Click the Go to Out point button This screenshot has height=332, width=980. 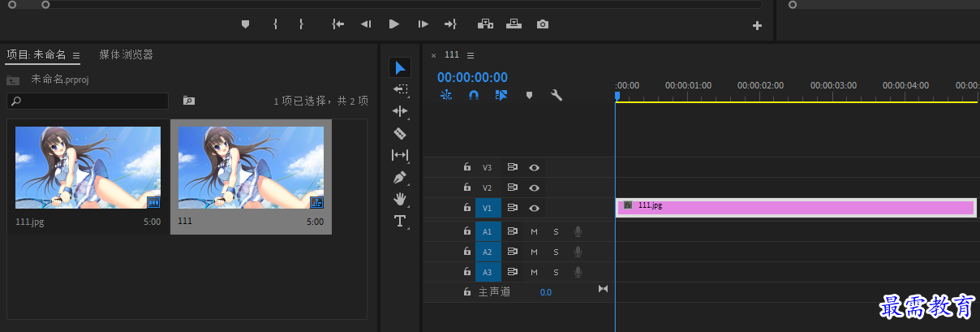[450, 24]
